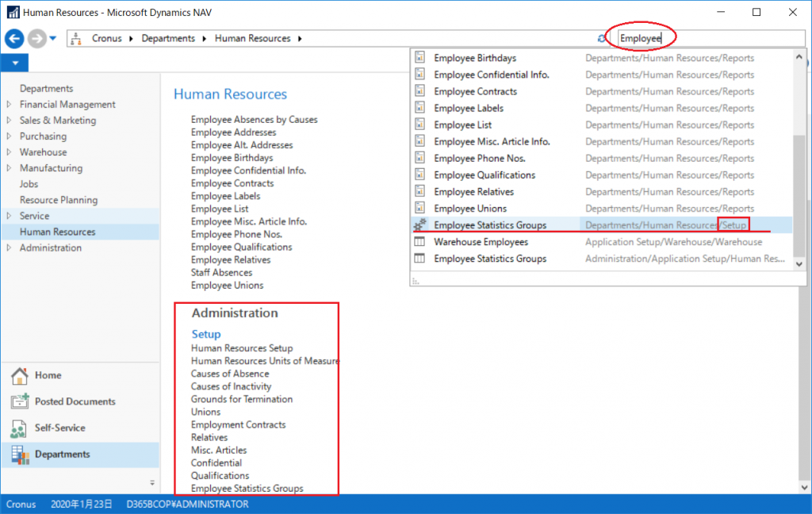Click report icon beside Employee List result

pos(420,125)
